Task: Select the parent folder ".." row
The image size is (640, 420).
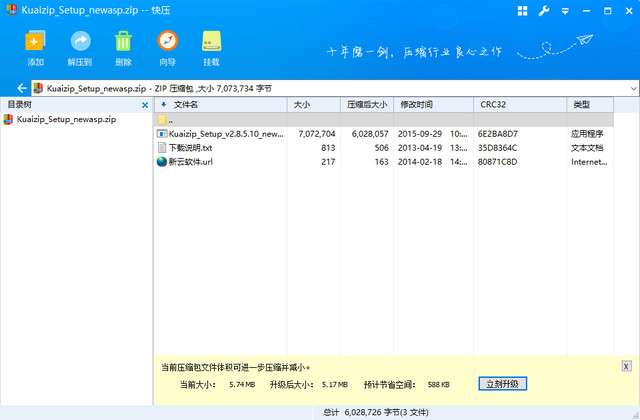Action: coord(384,120)
